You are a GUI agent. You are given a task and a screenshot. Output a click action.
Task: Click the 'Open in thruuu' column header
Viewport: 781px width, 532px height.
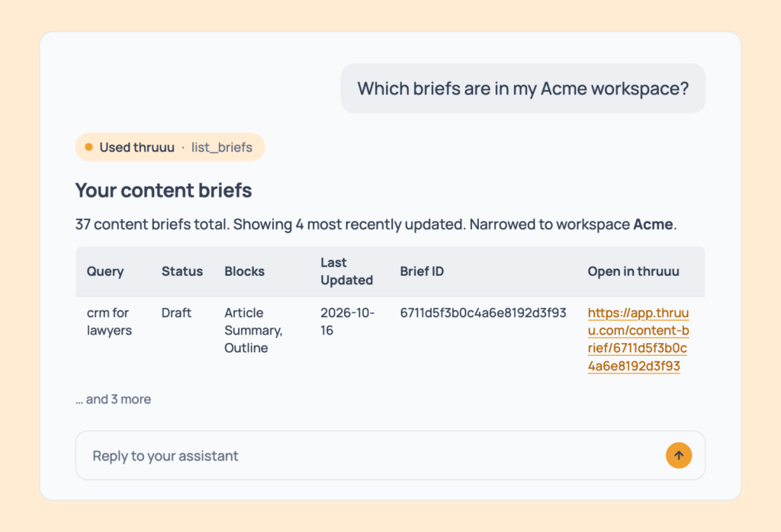point(633,271)
